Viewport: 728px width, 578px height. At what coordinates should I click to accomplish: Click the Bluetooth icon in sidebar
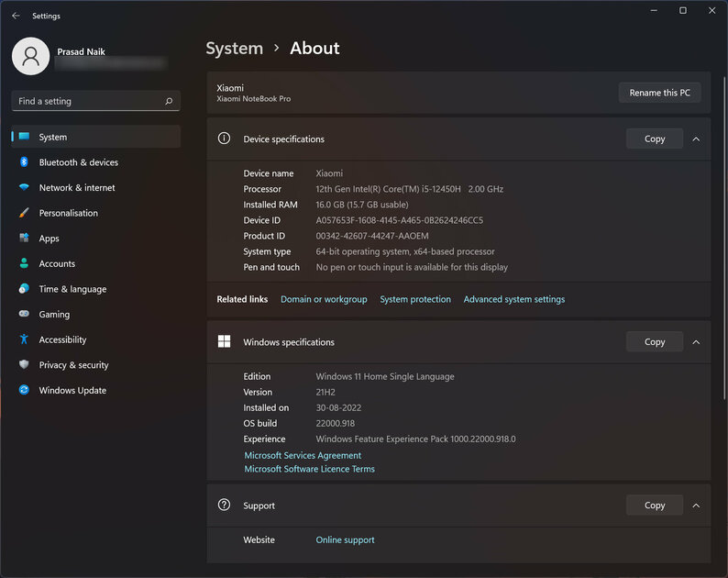(x=24, y=161)
